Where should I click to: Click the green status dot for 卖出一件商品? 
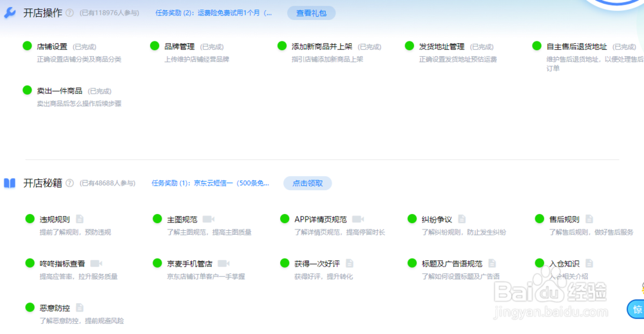pos(27,90)
